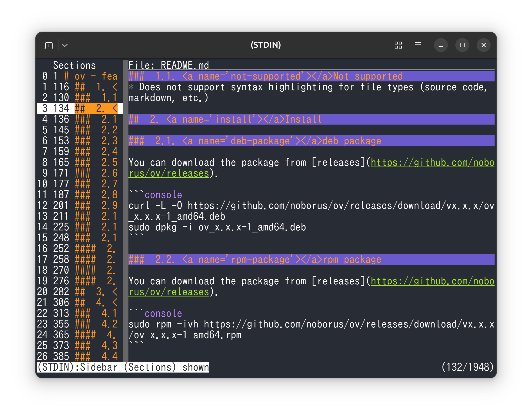
Task: Click the sidebar divider scrollbar
Action: 126,211
